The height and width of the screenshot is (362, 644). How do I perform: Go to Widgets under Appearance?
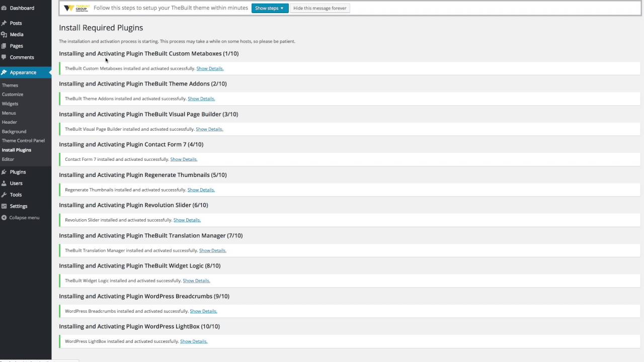click(x=10, y=104)
